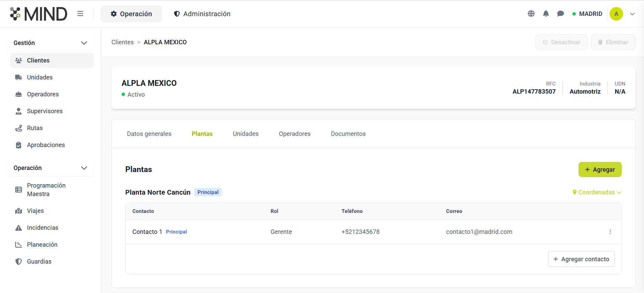
Task: Toggle the hamburger sidebar menu
Action: [80, 14]
